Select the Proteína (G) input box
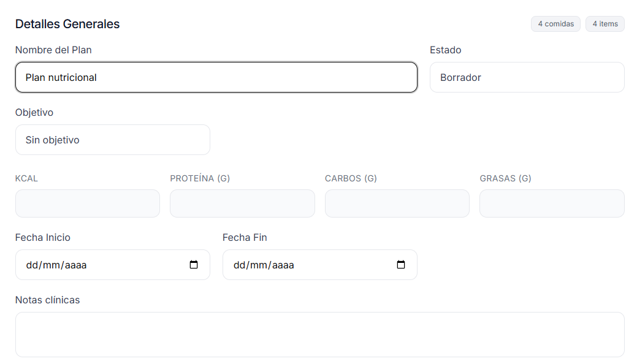637x364 pixels. coord(242,203)
